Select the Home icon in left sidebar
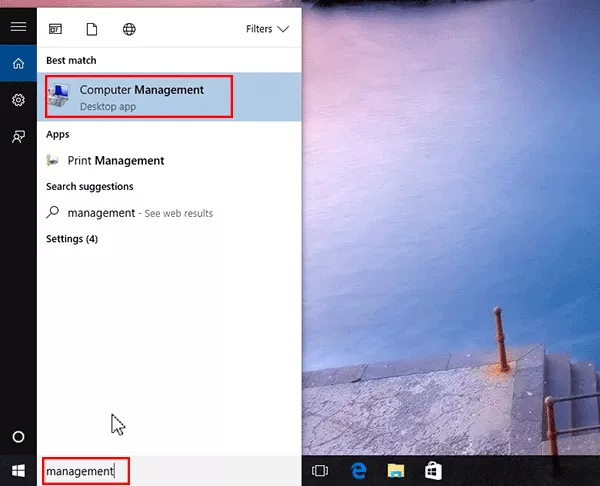The height and width of the screenshot is (486, 600). pos(18,64)
